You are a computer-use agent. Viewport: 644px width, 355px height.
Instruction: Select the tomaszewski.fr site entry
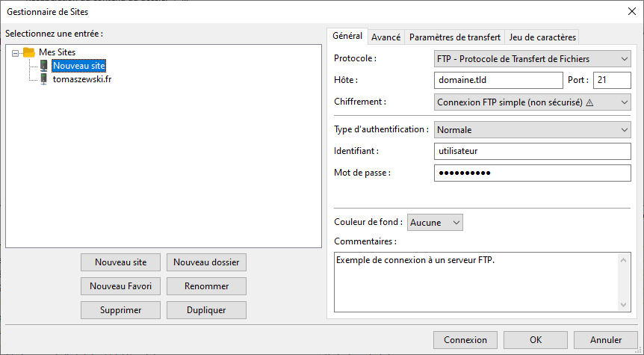click(82, 79)
